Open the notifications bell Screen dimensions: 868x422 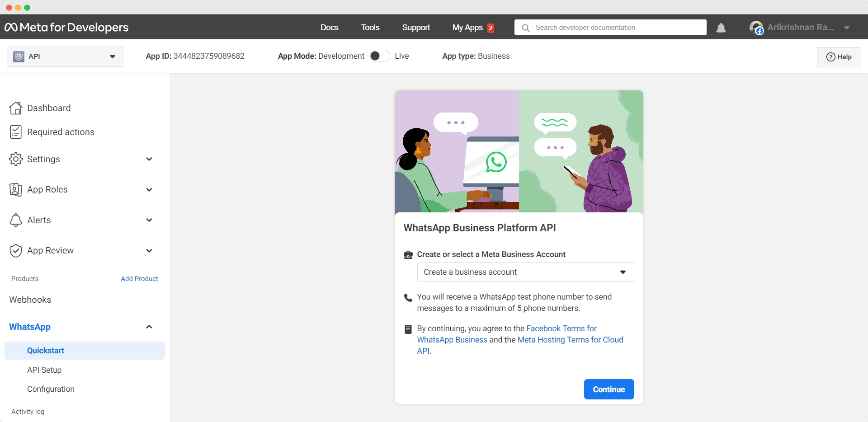tap(721, 28)
